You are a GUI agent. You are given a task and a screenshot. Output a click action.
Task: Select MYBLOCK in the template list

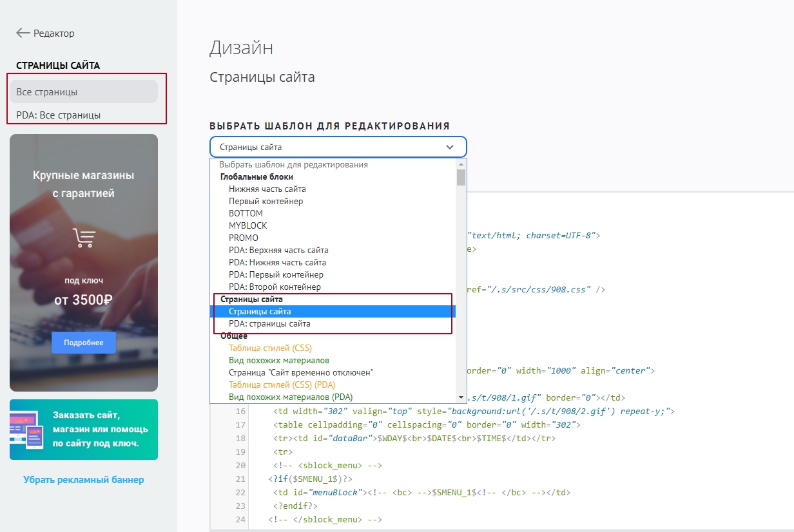coord(247,225)
